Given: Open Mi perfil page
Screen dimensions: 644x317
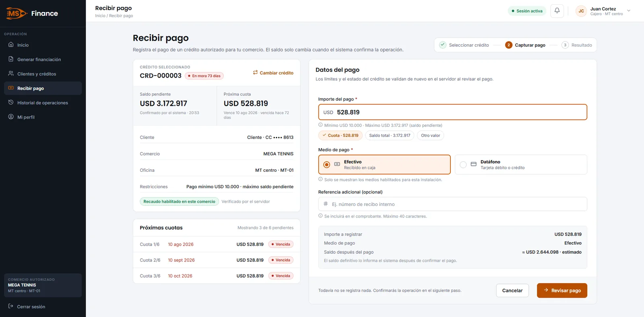Looking at the screenshot, I should click(43, 117).
